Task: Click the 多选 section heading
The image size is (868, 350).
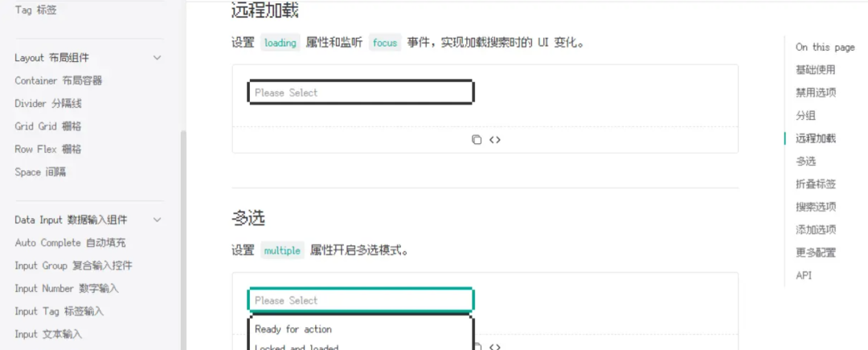Action: pos(248,218)
